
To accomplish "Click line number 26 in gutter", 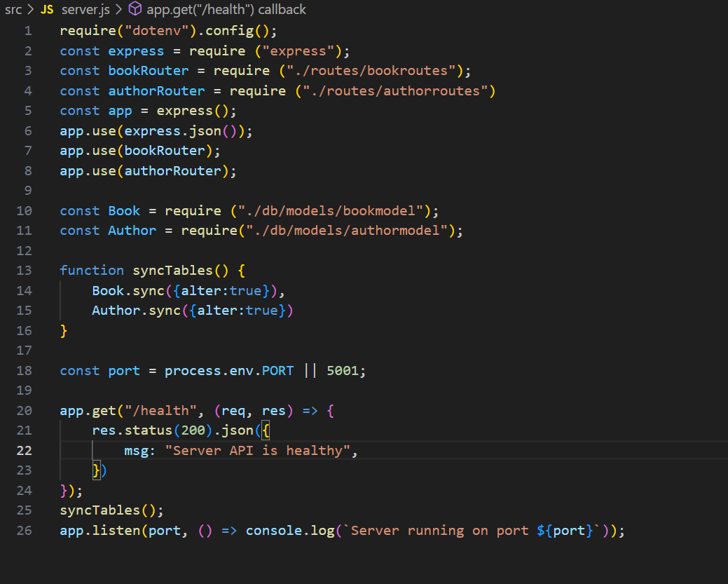I will click(24, 530).
